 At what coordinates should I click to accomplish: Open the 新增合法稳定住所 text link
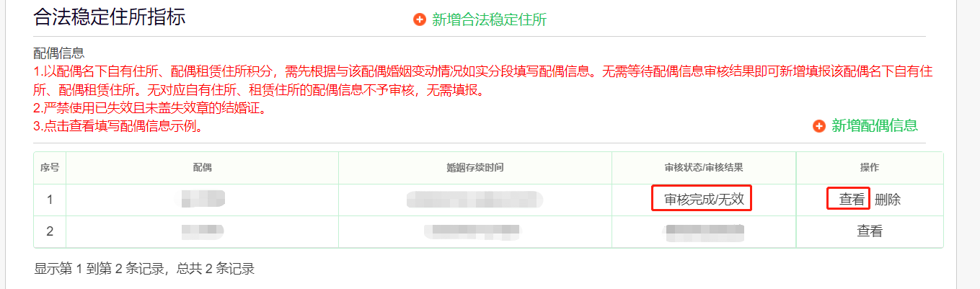pyautogui.click(x=489, y=19)
